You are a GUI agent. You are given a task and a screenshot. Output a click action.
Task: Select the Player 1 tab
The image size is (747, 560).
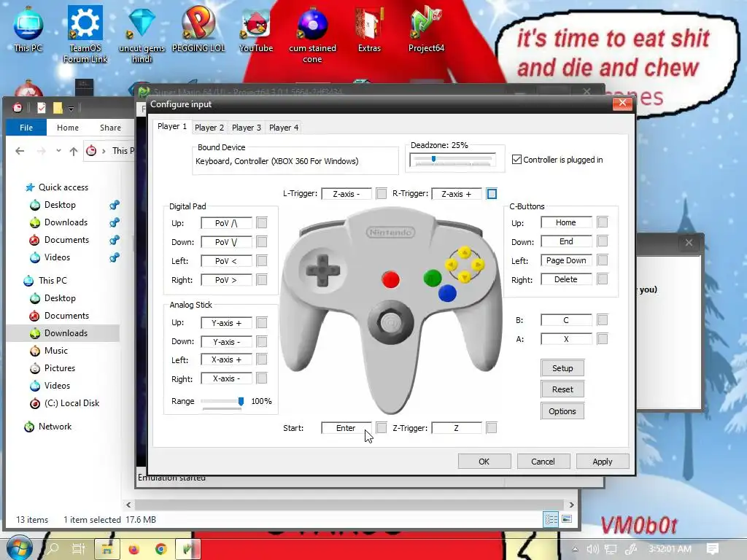(172, 126)
